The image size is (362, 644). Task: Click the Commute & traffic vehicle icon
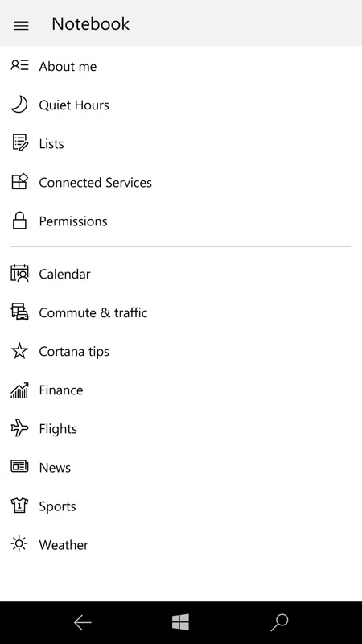click(x=19, y=312)
